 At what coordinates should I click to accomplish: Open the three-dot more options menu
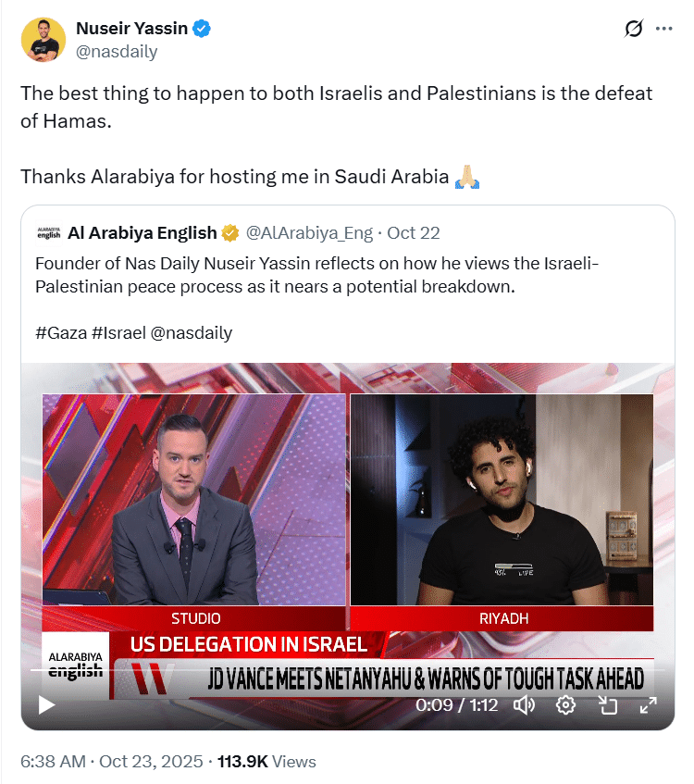664,29
